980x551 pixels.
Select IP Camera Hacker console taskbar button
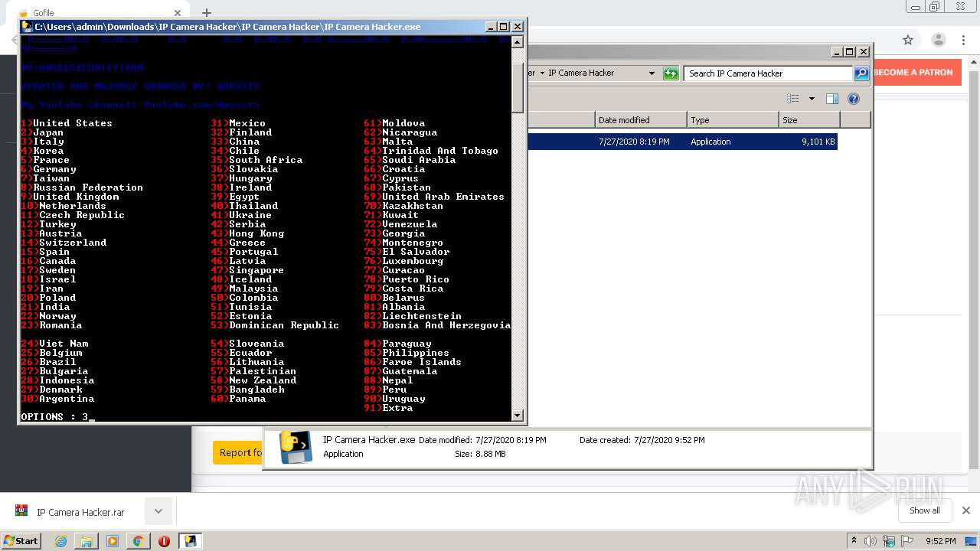tap(190, 541)
